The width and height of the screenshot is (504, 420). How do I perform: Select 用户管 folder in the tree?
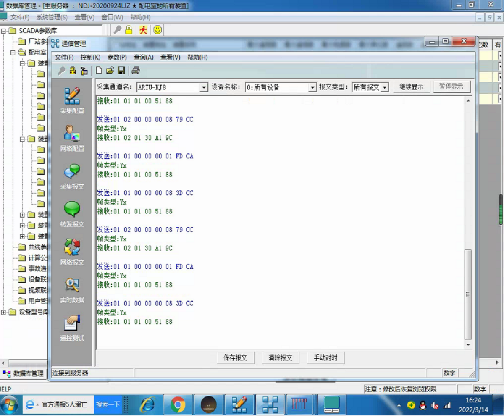click(x=38, y=301)
